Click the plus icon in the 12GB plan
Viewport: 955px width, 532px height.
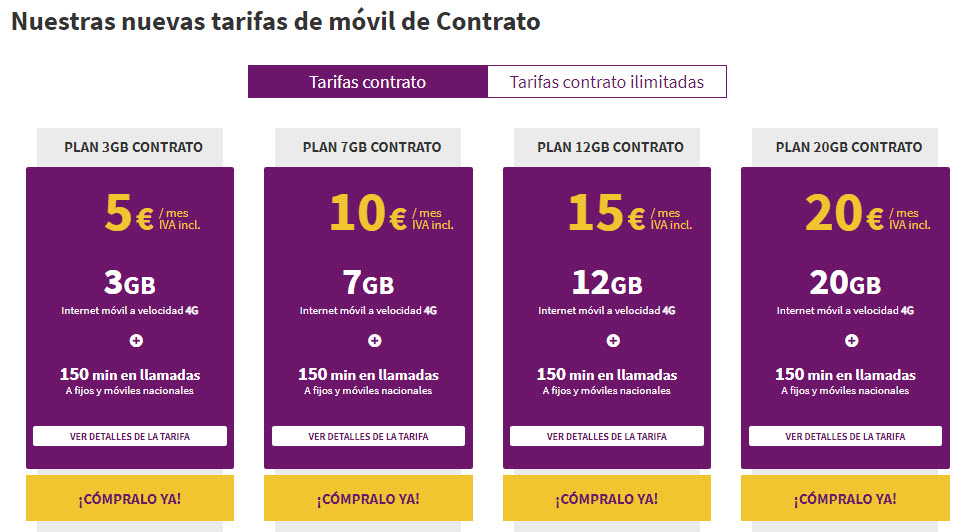613,341
